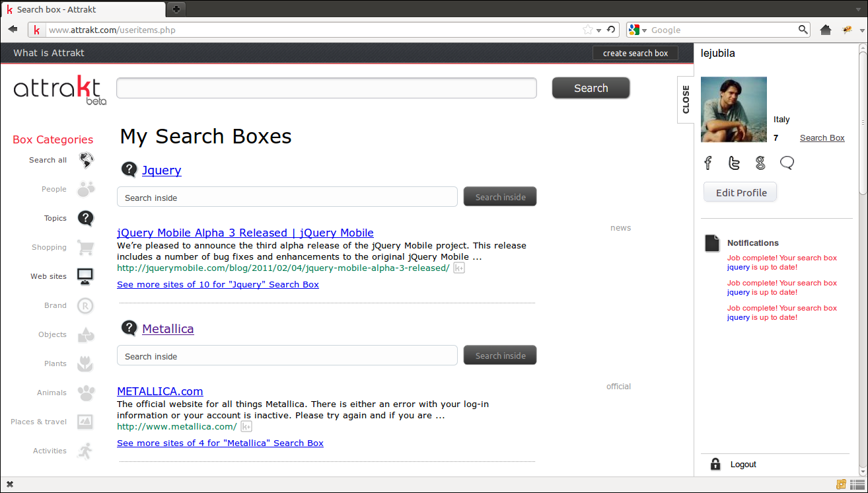Click the Search inside button under Jquery
This screenshot has height=493, width=868.
[500, 197]
